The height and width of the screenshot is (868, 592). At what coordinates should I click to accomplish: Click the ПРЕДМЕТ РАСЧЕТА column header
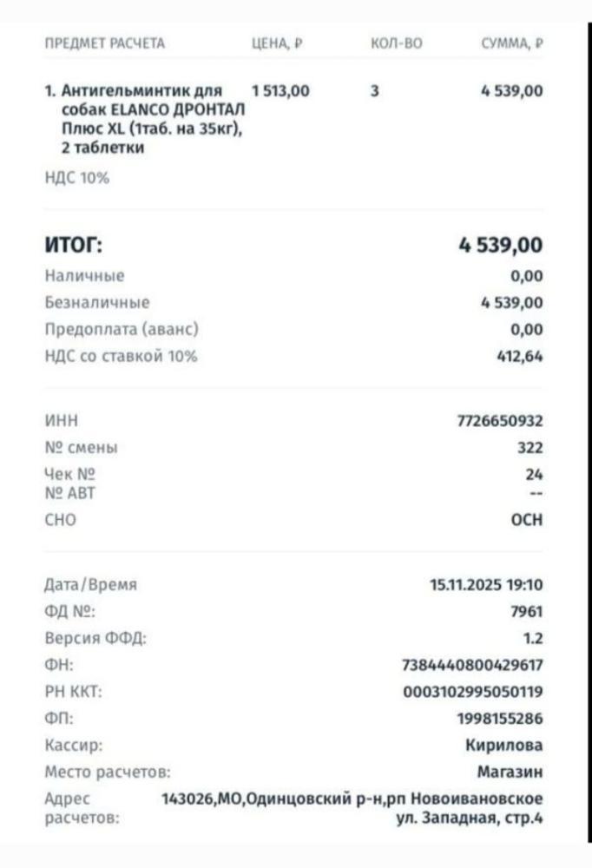click(x=104, y=43)
